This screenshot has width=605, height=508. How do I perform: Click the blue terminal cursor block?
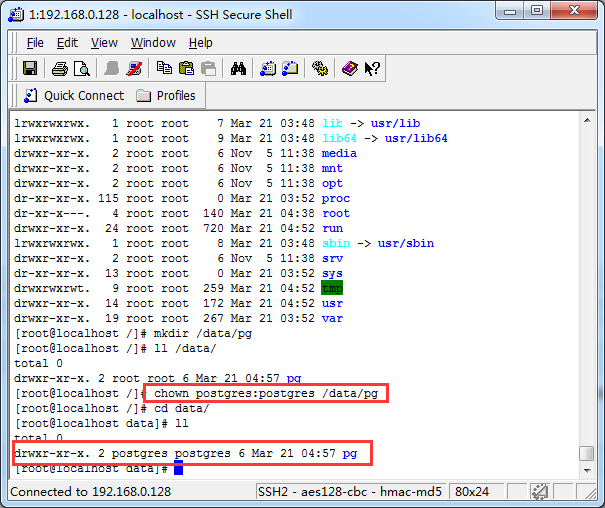click(x=178, y=468)
